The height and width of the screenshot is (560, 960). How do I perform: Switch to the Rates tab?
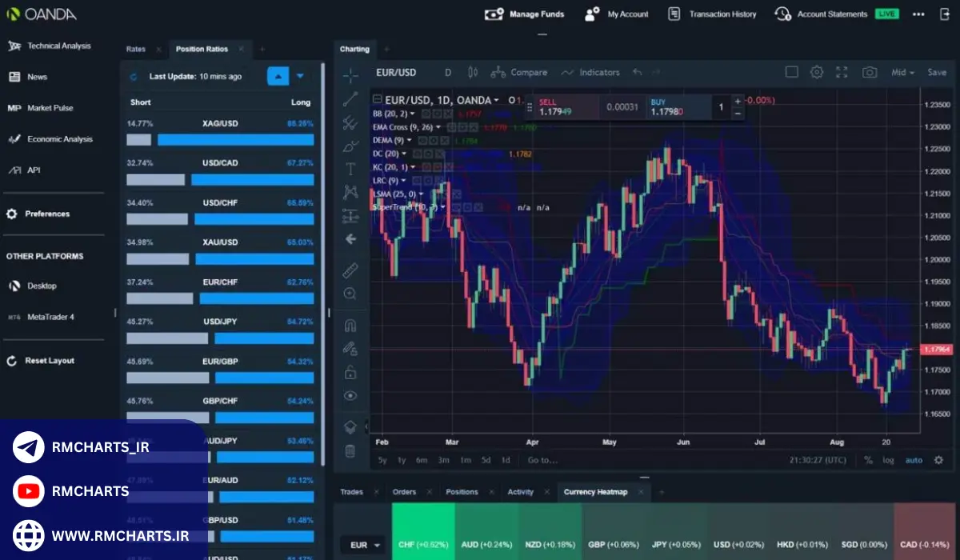tap(136, 49)
